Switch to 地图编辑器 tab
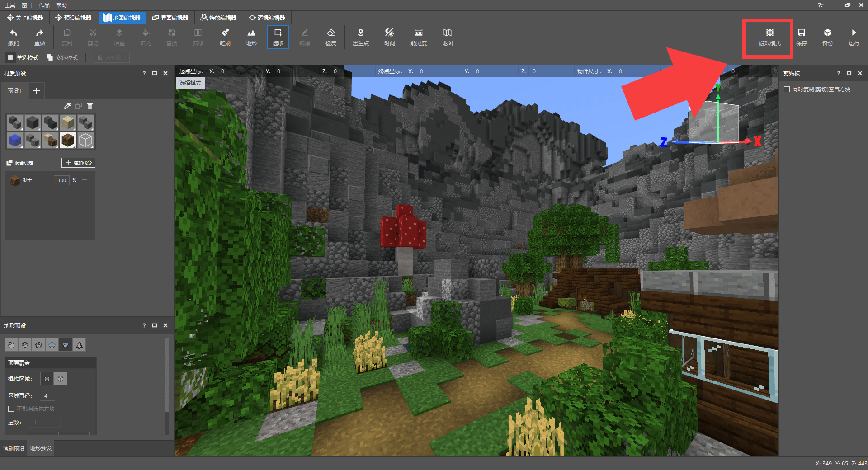 [122, 18]
